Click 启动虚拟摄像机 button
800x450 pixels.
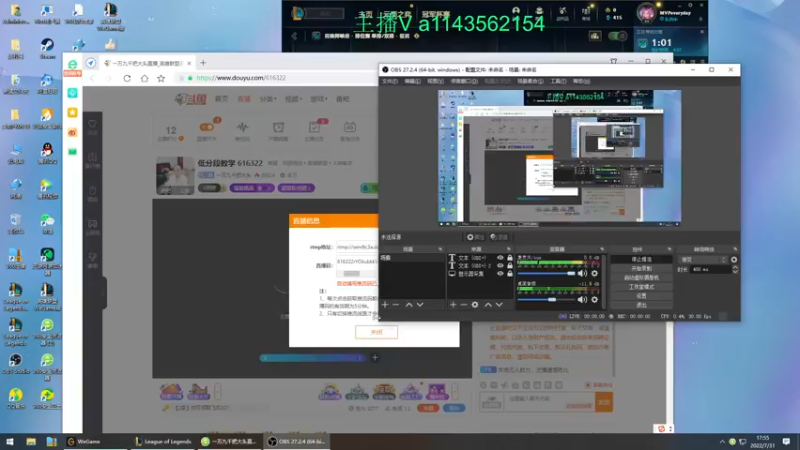(641, 278)
